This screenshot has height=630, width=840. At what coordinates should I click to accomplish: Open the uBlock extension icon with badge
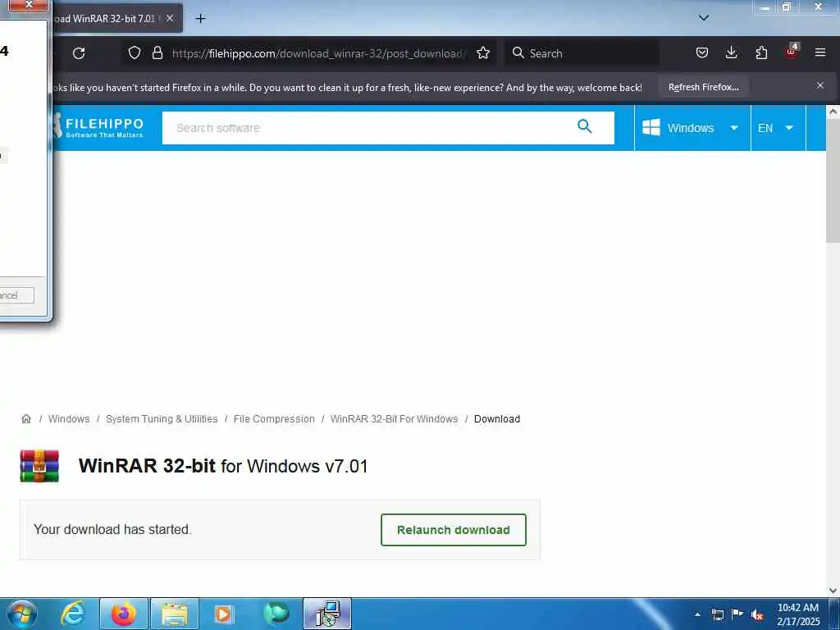coord(792,52)
